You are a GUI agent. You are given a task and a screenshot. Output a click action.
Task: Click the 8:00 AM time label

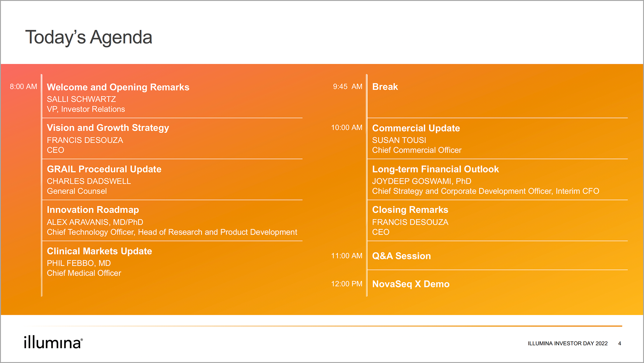[x=23, y=87]
